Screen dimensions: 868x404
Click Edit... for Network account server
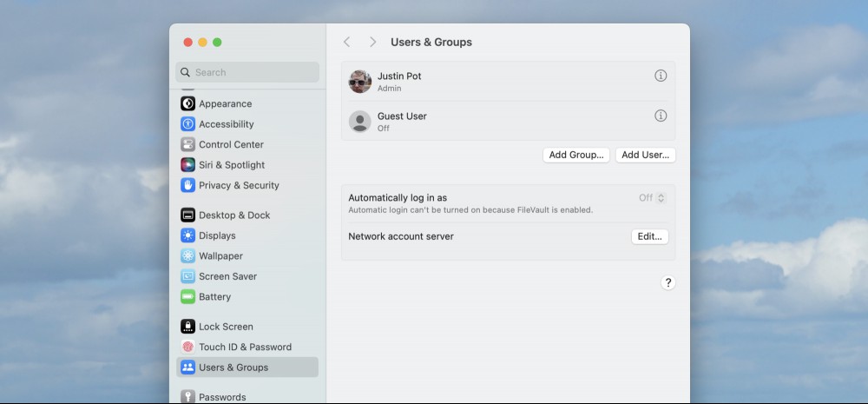click(650, 236)
